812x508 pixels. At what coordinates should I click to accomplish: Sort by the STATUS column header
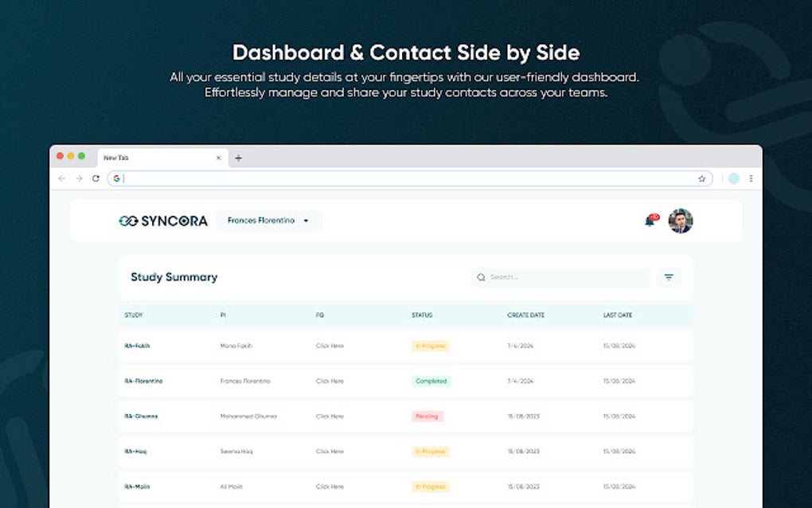[x=422, y=315]
